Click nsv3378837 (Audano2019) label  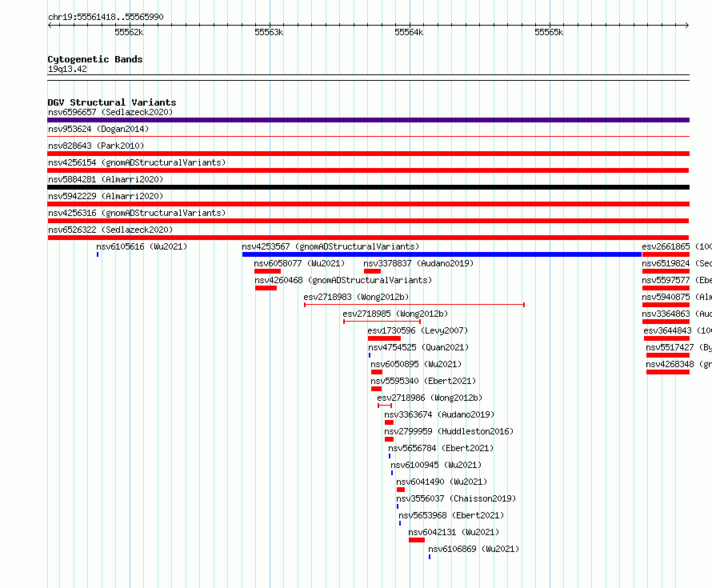[418, 263]
